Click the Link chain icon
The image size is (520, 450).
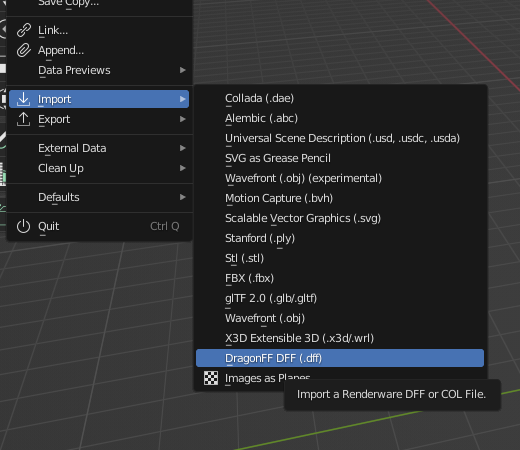[x=24, y=30]
